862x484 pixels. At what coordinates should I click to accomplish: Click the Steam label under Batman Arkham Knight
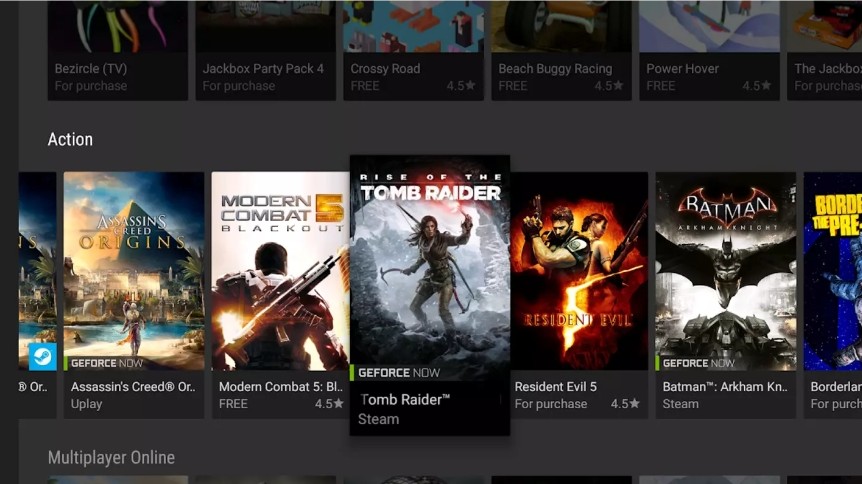(681, 404)
